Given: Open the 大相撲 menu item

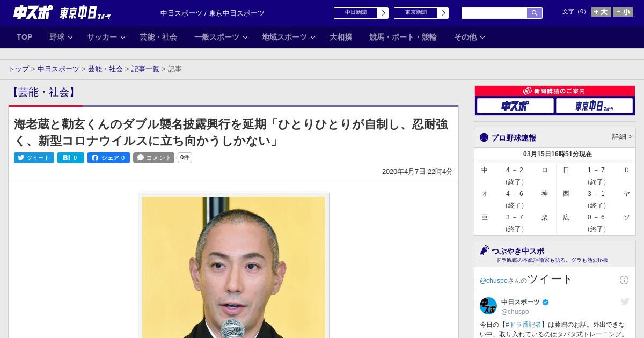Looking at the screenshot, I should pos(341,37).
